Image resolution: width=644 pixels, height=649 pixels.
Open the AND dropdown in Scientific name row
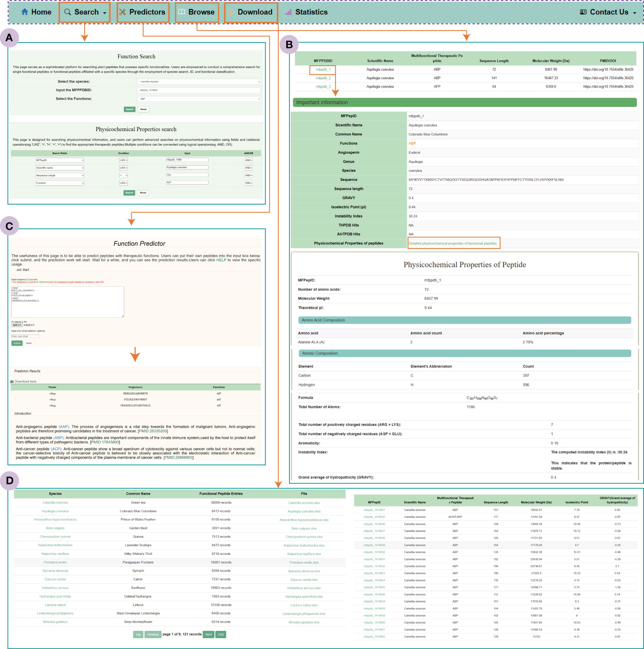click(x=248, y=168)
